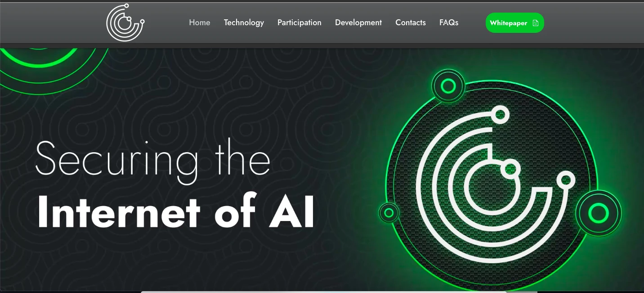Click glowing green node atop the emblem
Image resolution: width=644 pixels, height=293 pixels.
tap(448, 86)
